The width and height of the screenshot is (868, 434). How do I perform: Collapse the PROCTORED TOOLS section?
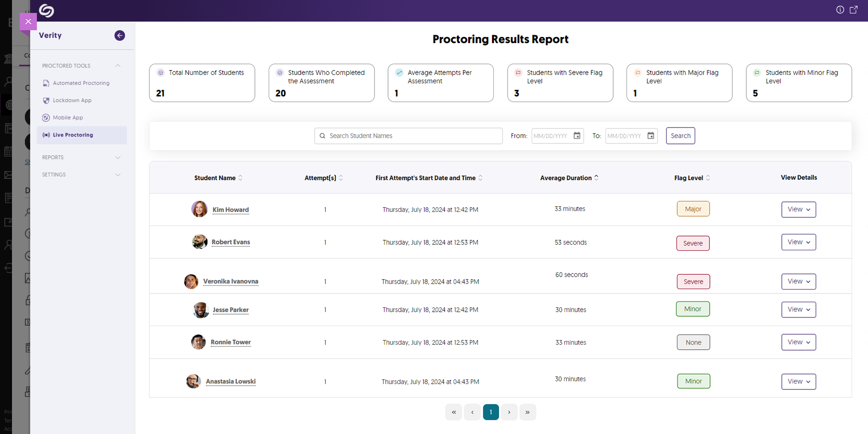click(118, 66)
